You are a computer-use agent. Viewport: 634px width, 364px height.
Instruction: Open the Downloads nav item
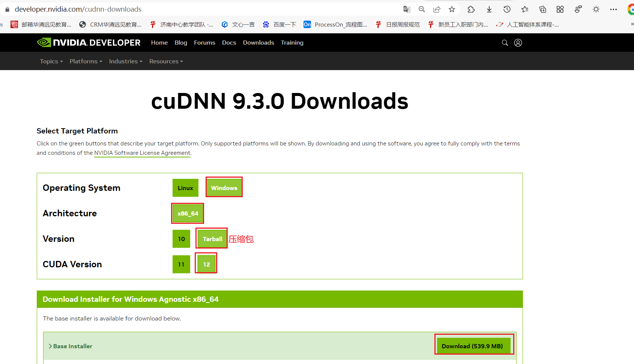pos(258,43)
